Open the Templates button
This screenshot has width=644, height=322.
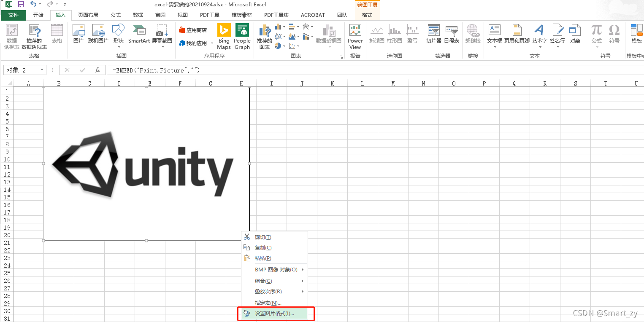point(636,34)
